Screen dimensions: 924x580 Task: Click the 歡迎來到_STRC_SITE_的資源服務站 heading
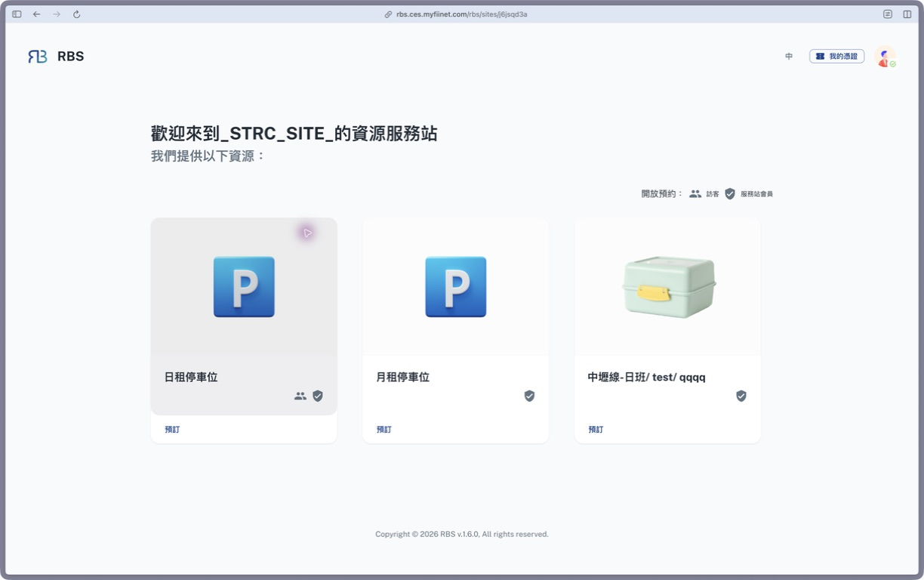pyautogui.click(x=294, y=134)
